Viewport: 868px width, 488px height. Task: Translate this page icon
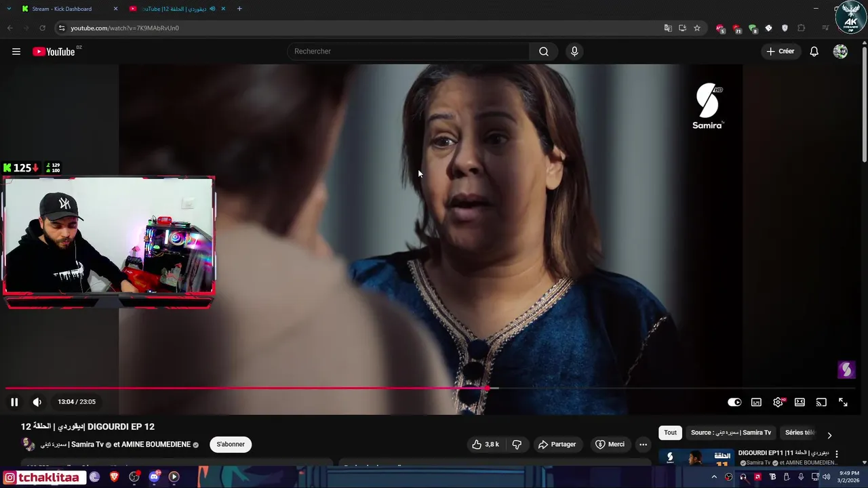click(x=668, y=28)
